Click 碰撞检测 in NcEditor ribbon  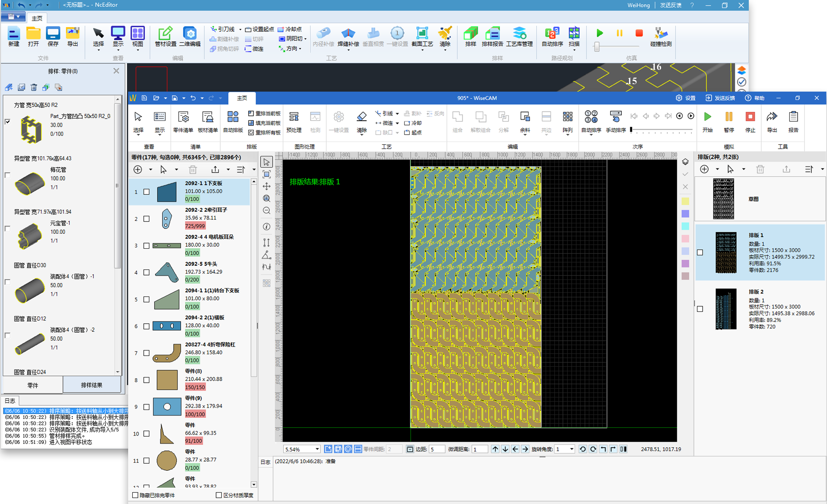[x=660, y=36]
